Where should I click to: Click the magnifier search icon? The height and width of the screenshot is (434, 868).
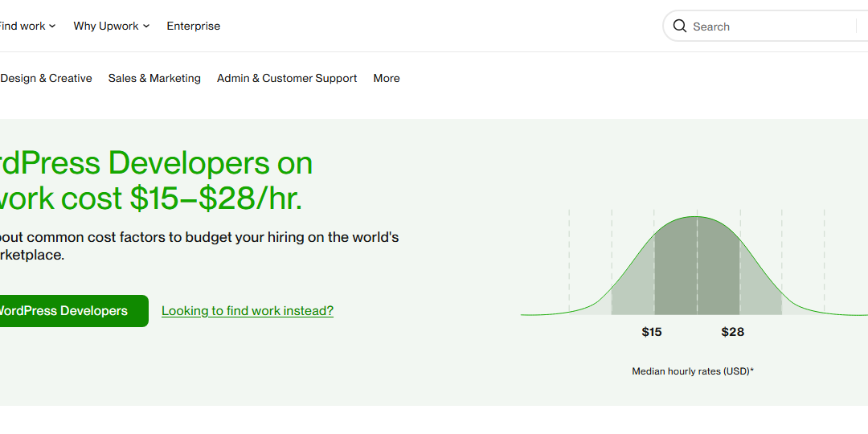point(679,26)
